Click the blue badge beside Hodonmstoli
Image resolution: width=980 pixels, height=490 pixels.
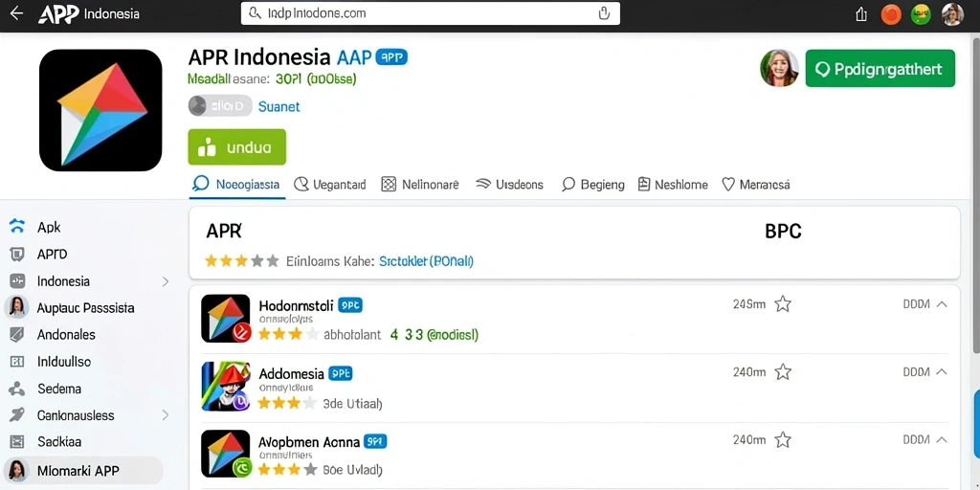[x=350, y=305]
